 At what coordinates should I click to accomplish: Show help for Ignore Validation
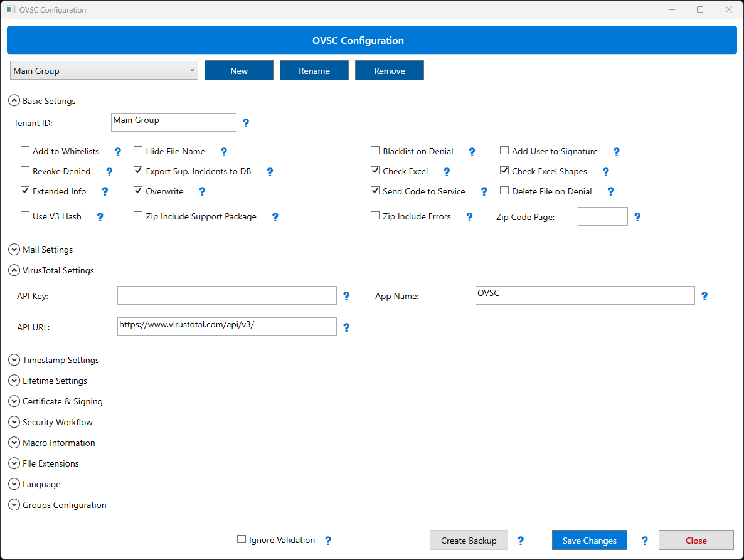coord(328,541)
